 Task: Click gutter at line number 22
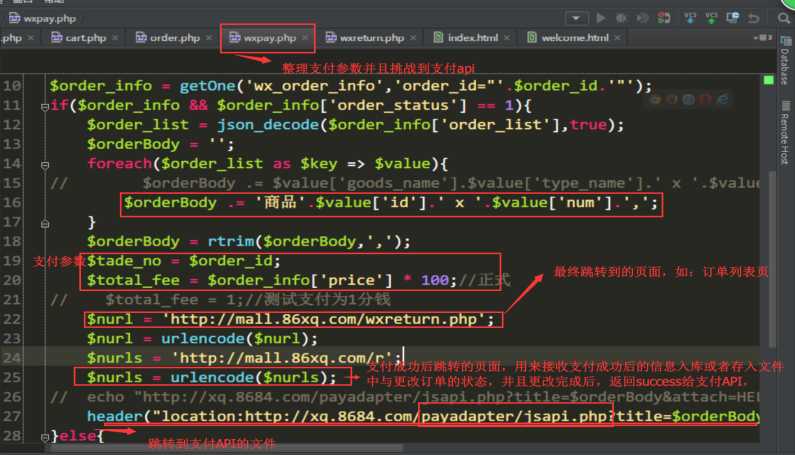coord(12,319)
